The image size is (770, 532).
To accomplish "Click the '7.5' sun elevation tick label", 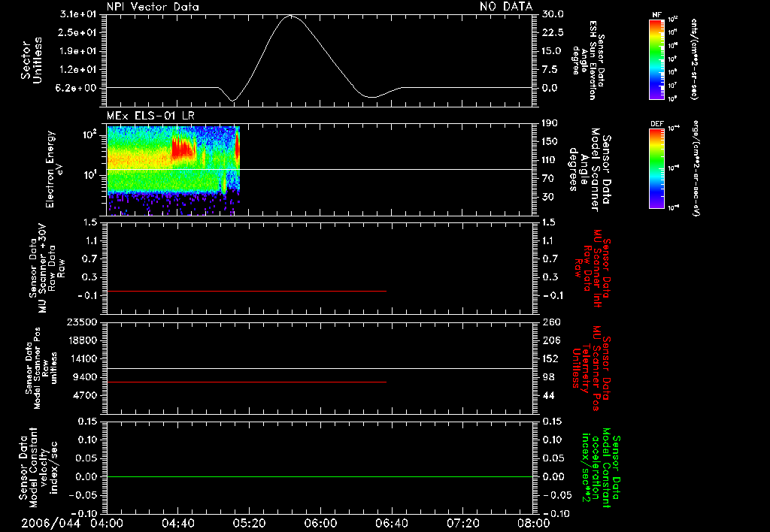I will (550, 69).
